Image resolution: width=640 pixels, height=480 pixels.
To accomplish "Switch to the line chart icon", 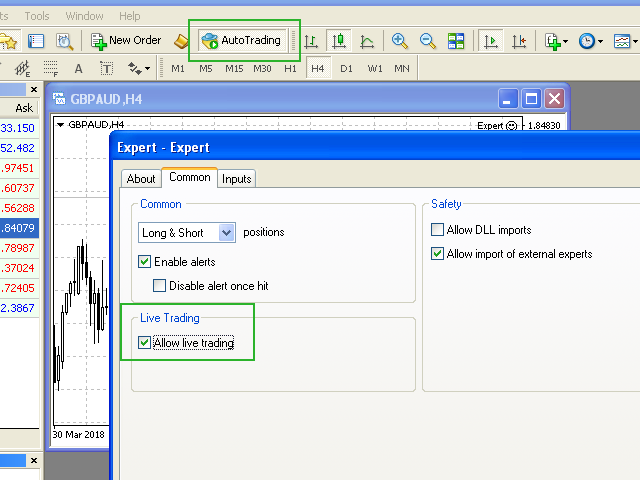I will click(367, 41).
